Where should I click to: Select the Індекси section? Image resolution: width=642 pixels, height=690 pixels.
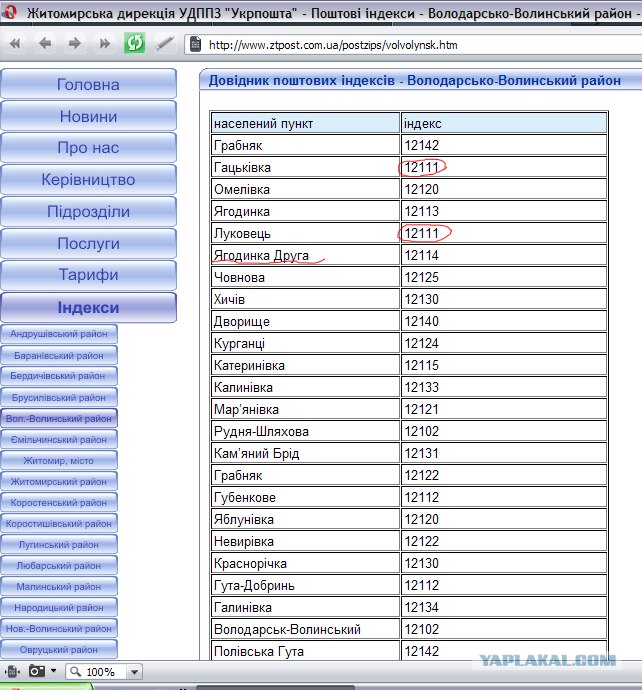tap(88, 307)
